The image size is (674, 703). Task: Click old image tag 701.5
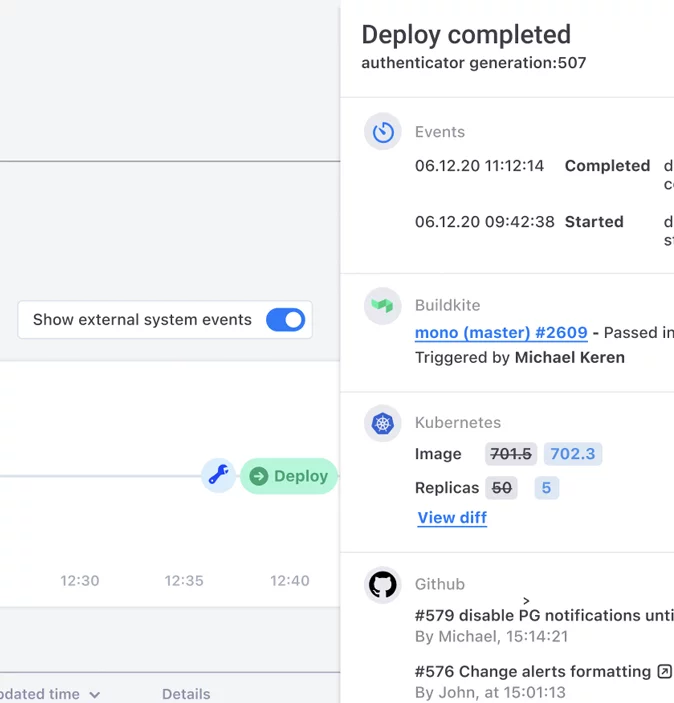[511, 454]
